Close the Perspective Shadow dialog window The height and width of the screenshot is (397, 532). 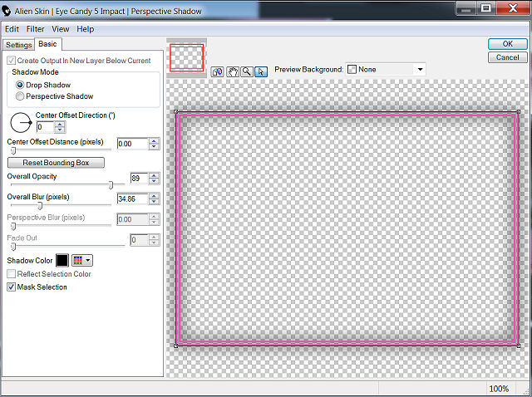click(x=513, y=9)
